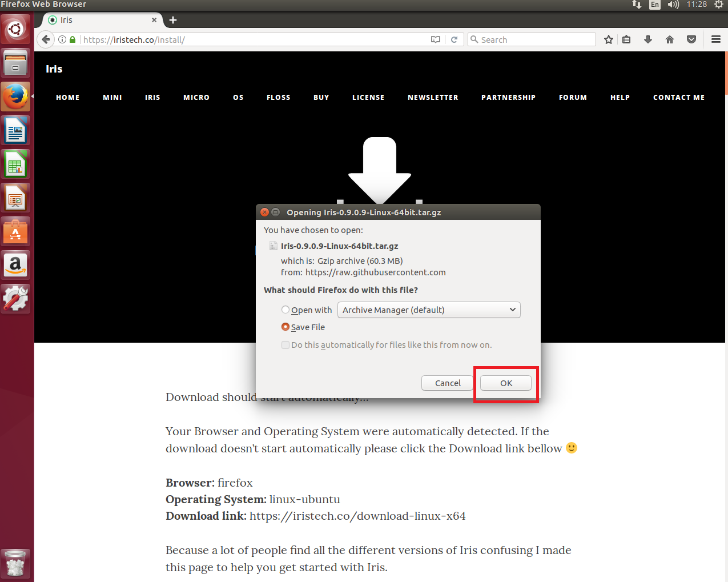The width and height of the screenshot is (728, 582).
Task: Select the Open with radio option
Action: tap(285, 310)
